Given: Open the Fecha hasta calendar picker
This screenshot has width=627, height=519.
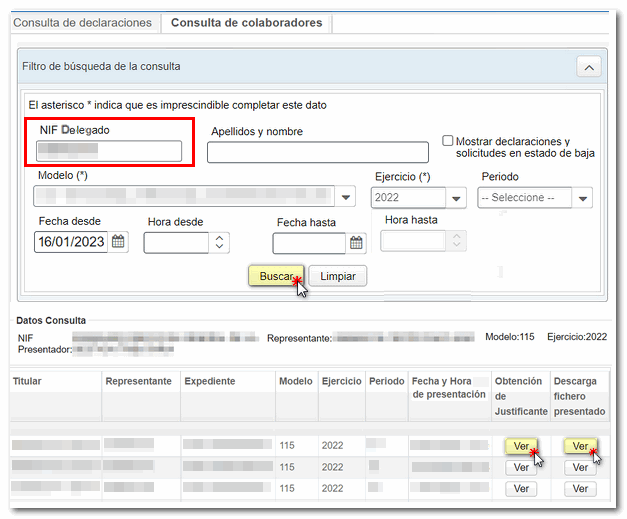Looking at the screenshot, I should click(x=357, y=243).
